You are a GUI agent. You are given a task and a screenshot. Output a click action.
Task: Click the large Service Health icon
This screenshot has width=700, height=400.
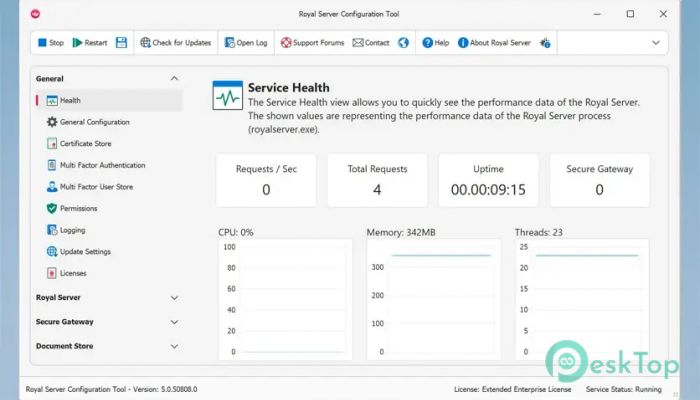coord(228,95)
